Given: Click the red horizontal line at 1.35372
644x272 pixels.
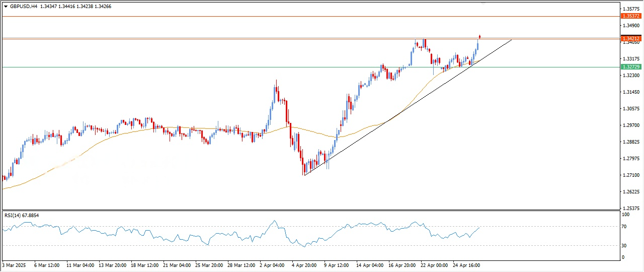Looking at the screenshot, I should point(302,16).
